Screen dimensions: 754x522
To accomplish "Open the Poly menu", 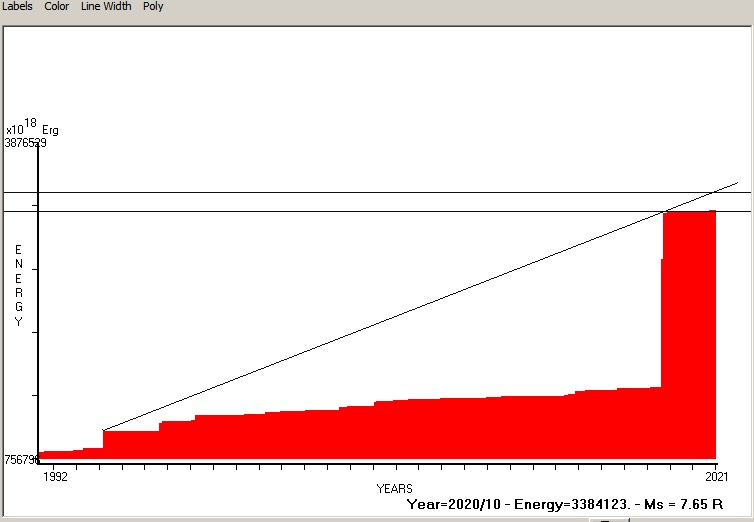I will [x=153, y=6].
